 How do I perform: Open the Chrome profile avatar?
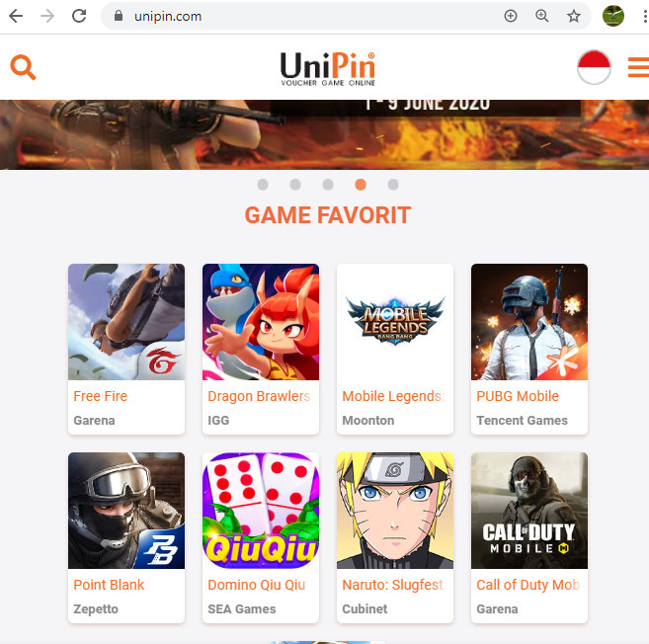(x=613, y=16)
